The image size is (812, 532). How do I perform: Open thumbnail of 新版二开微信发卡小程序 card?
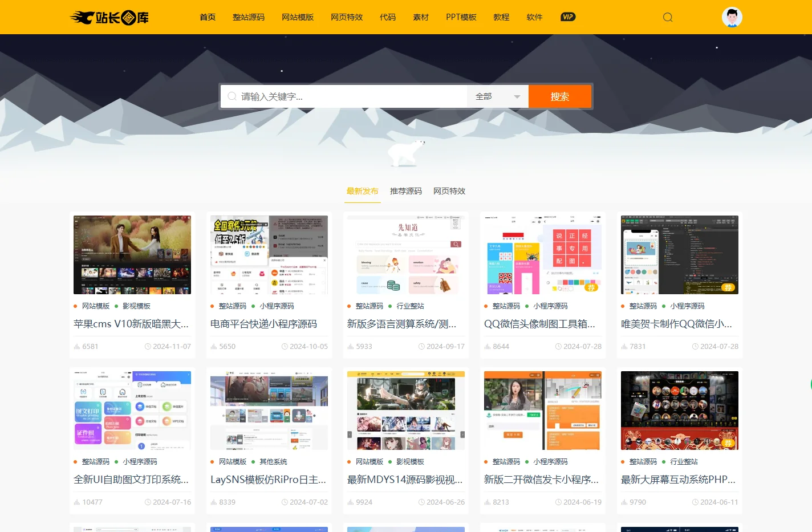pyautogui.click(x=543, y=411)
